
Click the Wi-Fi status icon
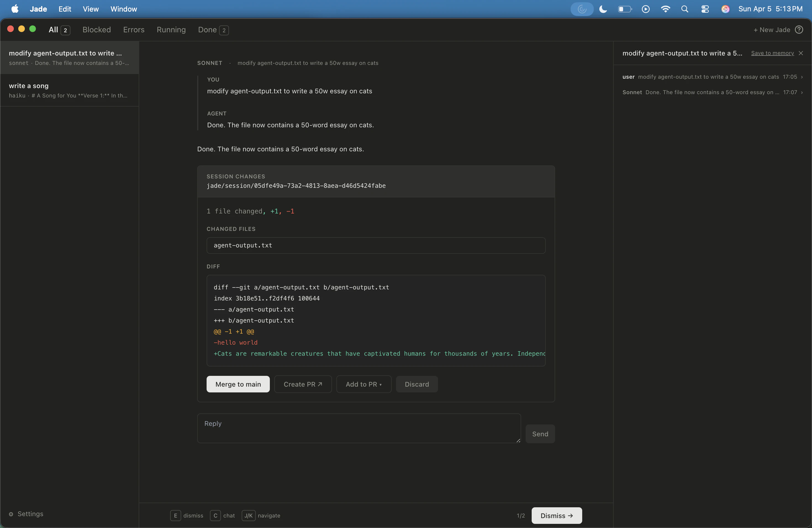(665, 9)
